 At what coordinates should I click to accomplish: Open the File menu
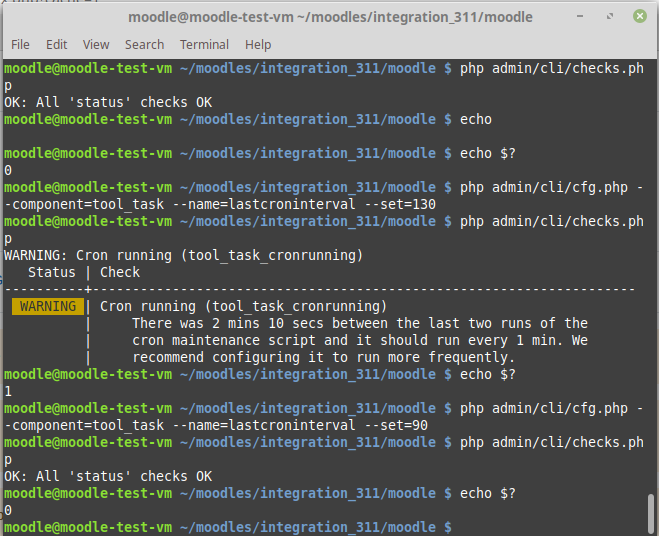point(20,45)
